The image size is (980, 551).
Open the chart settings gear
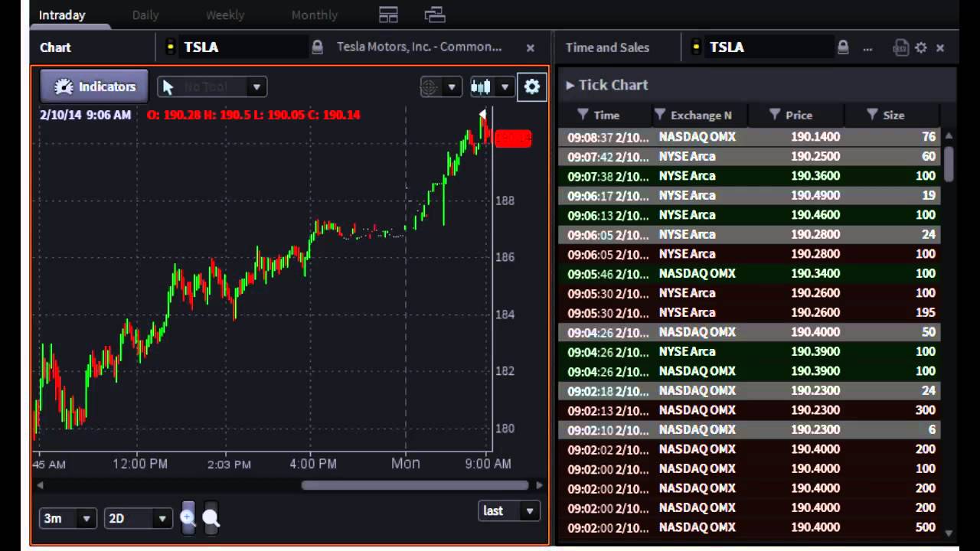tap(532, 86)
